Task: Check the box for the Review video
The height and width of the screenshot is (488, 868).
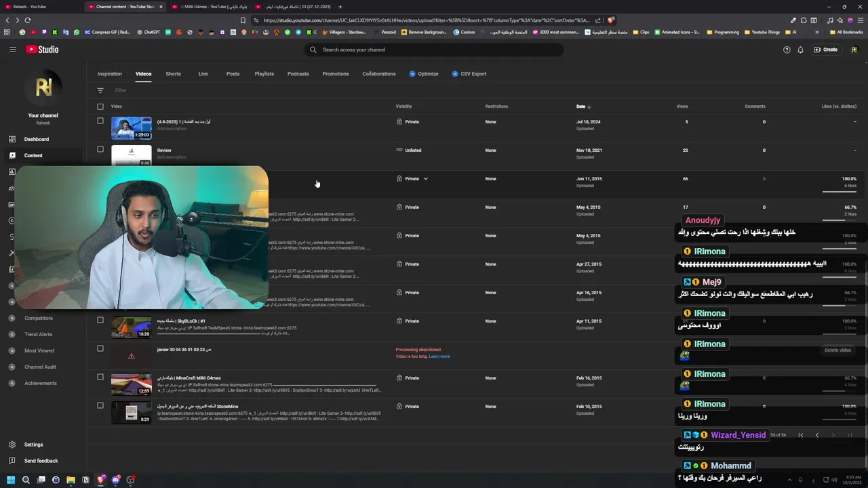Action: [100, 149]
